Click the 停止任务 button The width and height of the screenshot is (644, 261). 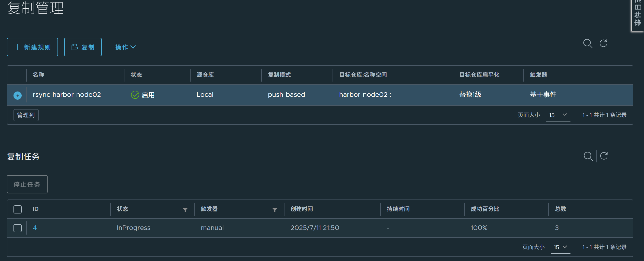(27, 185)
